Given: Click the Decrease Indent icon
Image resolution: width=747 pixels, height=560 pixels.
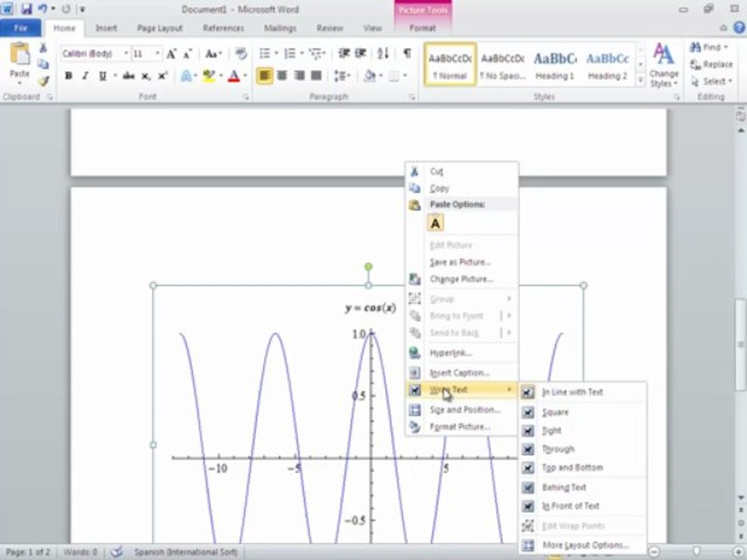Looking at the screenshot, I should pos(343,54).
